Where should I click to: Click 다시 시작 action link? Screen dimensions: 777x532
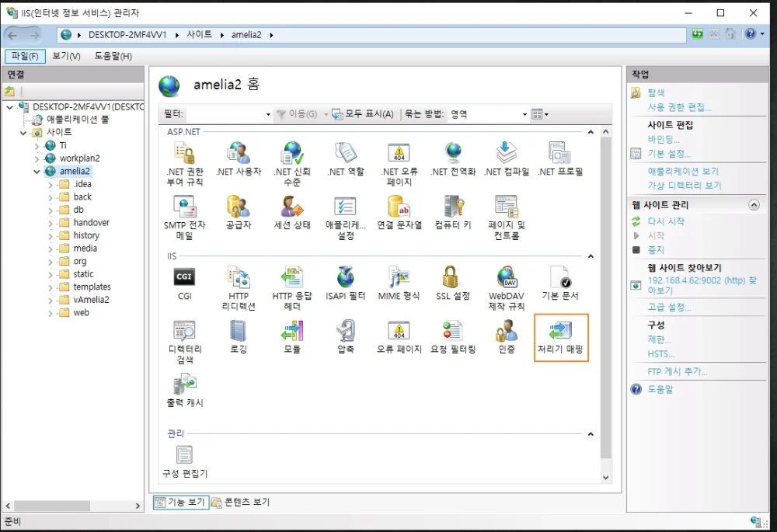[x=666, y=221]
